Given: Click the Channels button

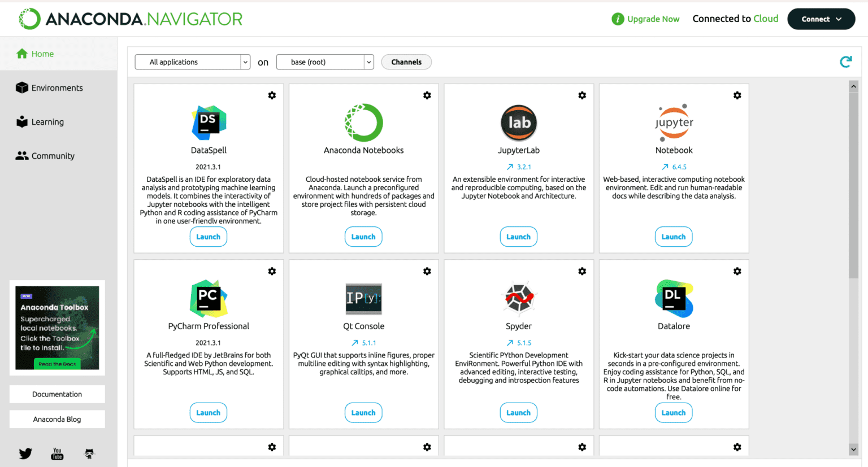Looking at the screenshot, I should click(x=406, y=62).
